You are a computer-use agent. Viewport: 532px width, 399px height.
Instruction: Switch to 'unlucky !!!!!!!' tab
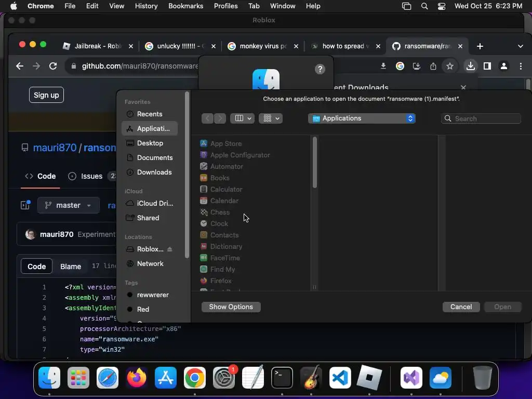(180, 46)
